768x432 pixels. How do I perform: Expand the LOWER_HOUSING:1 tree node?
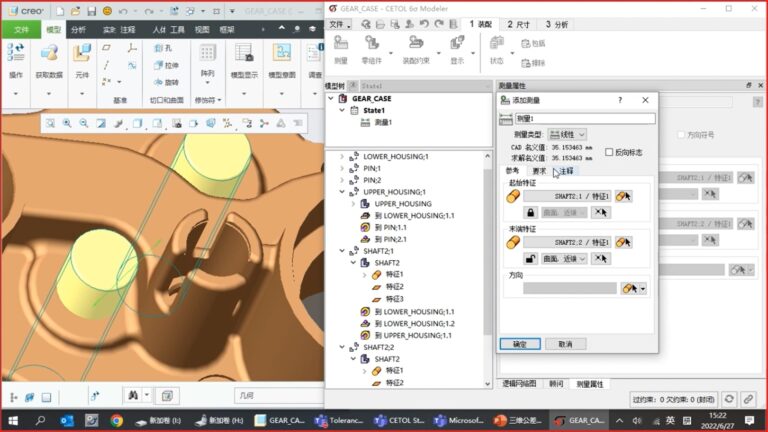tap(342, 156)
